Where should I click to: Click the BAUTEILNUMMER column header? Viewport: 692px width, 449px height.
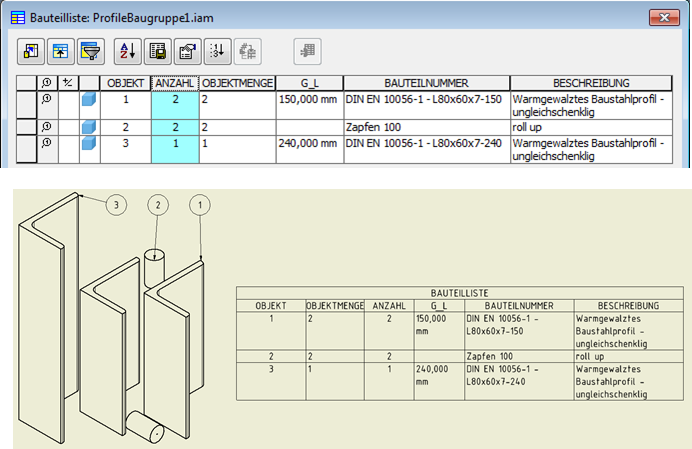pos(427,83)
